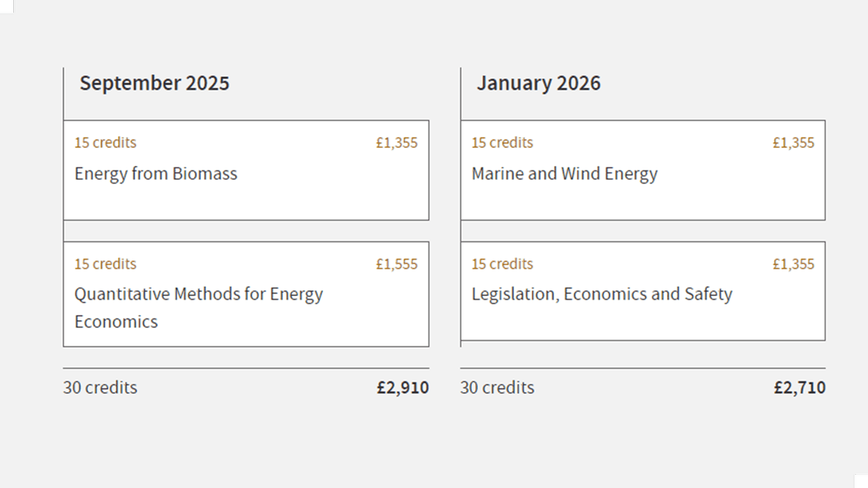Click the September 2025 heading
Image resolution: width=868 pixels, height=488 pixels.
click(154, 83)
